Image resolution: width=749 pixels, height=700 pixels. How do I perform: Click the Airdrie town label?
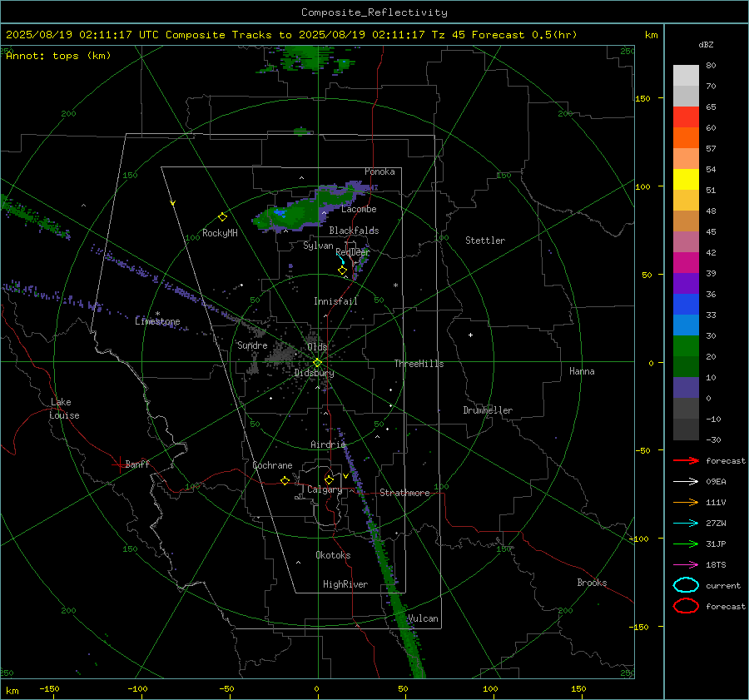pyautogui.click(x=328, y=444)
